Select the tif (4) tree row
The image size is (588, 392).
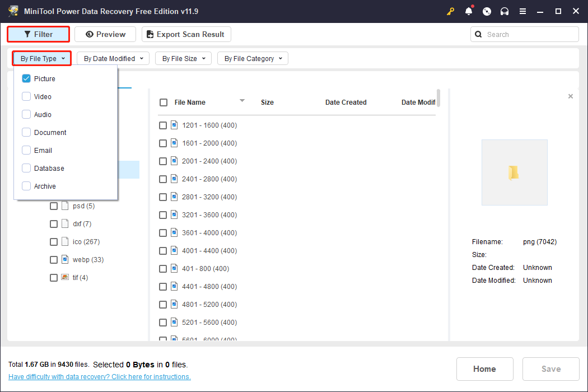click(x=80, y=278)
